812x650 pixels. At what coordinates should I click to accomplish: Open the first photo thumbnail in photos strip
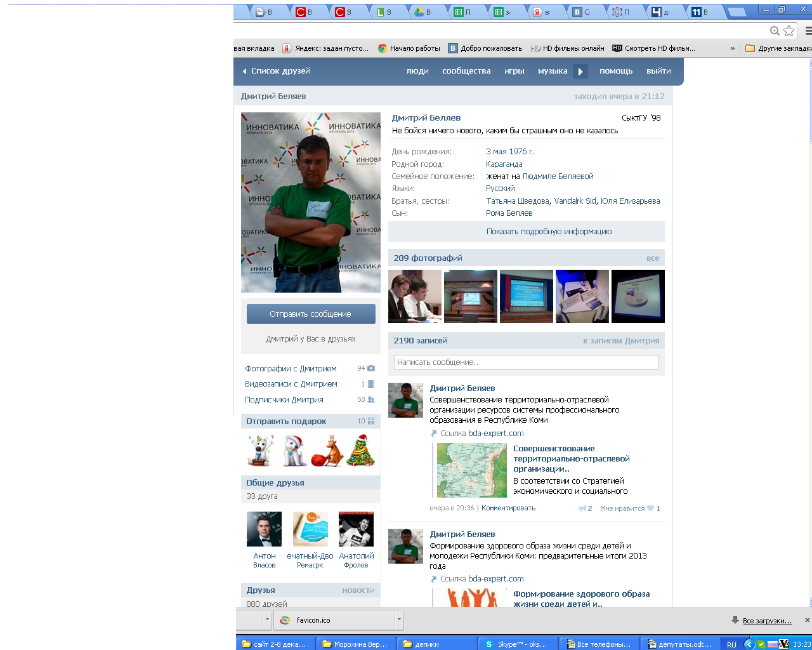415,296
